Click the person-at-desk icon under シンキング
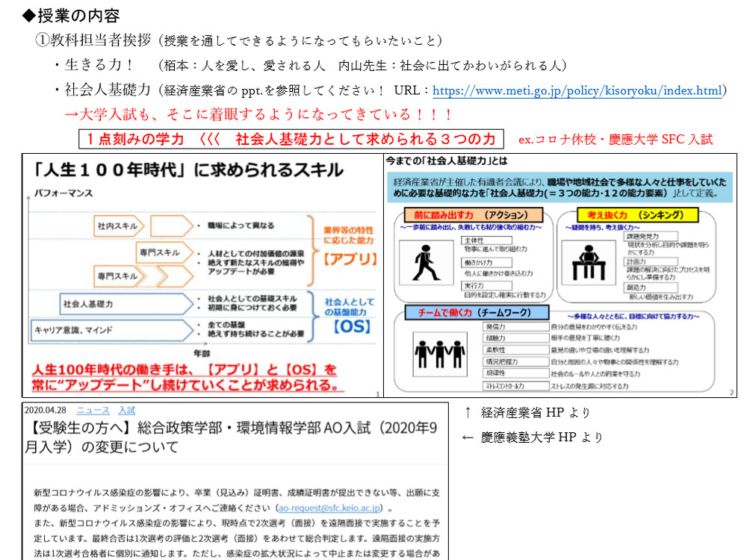This screenshot has height=560, width=747. (589, 262)
